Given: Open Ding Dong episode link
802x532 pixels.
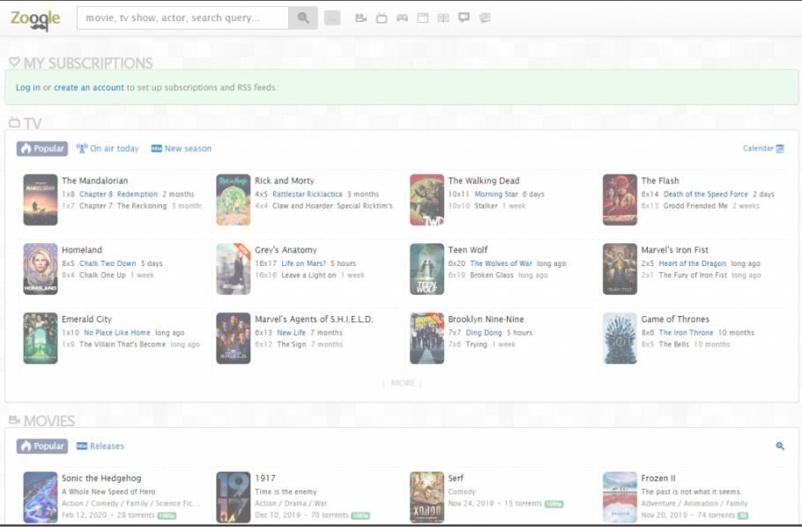Looking at the screenshot, I should 484,333.
